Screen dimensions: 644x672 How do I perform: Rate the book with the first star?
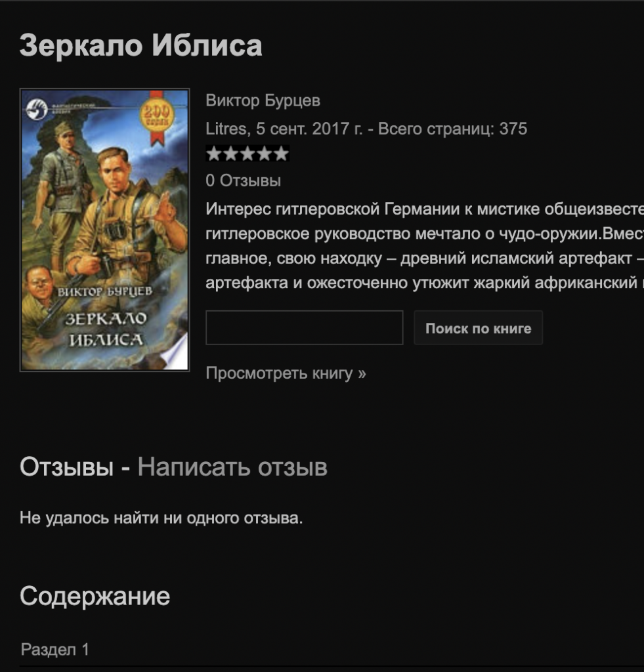click(214, 154)
